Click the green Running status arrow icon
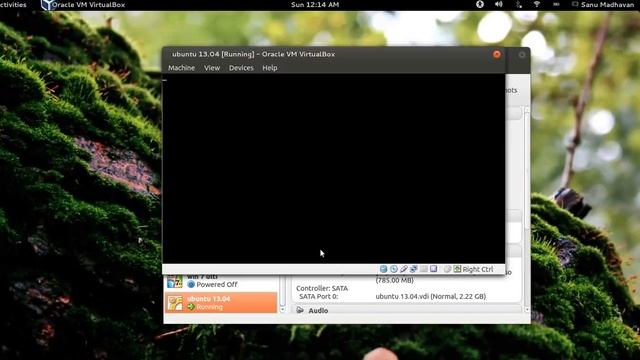This screenshot has height=360, width=640. pos(191,307)
